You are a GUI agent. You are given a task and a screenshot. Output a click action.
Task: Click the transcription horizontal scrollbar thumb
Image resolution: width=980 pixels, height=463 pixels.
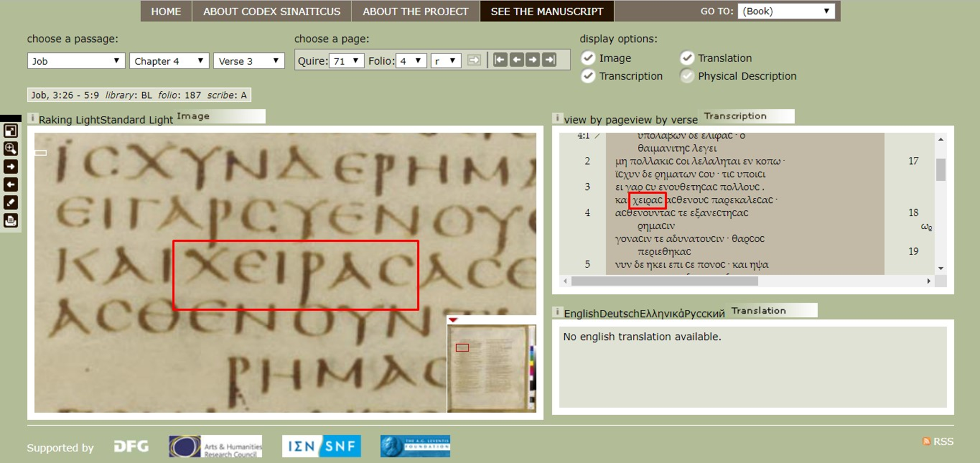click(x=665, y=281)
